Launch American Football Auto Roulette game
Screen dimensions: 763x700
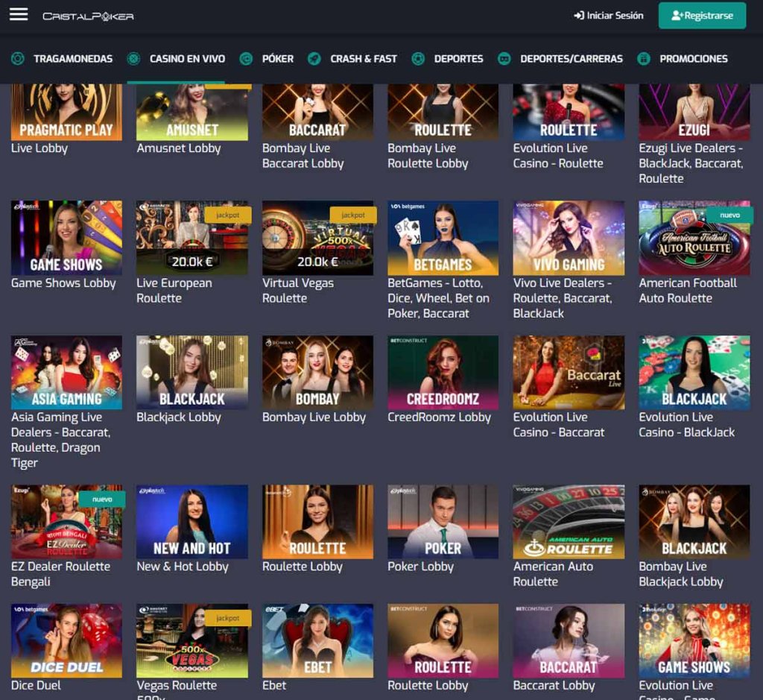[694, 238]
